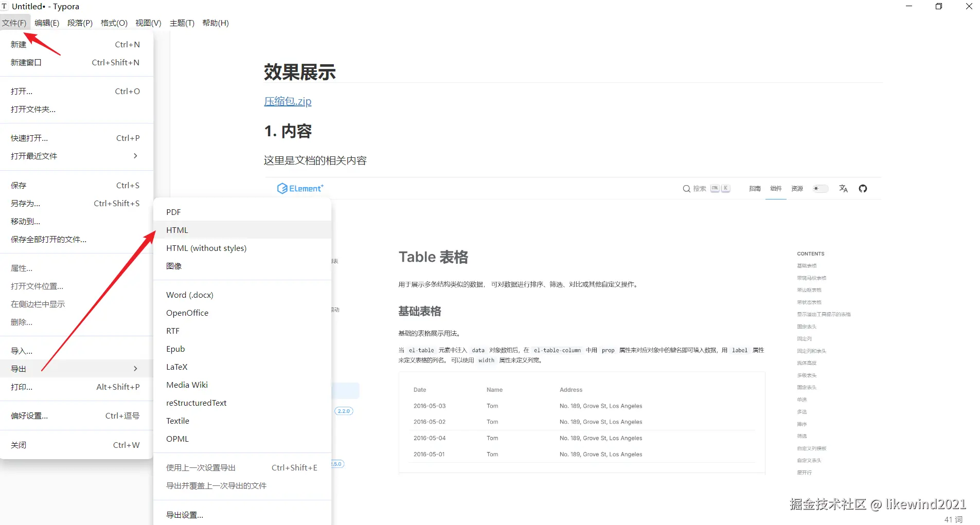The image size is (980, 525).
Task: Select 打开文件夹... menu entry
Action: 76,110
